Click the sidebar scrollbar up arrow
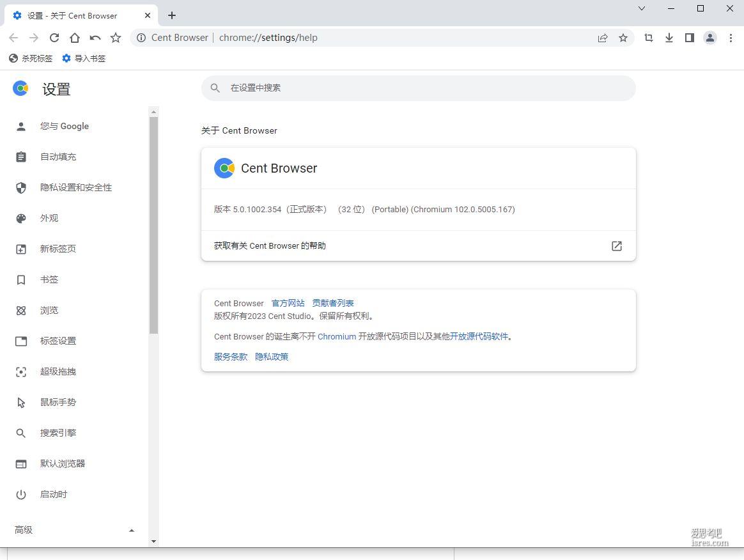 153,112
